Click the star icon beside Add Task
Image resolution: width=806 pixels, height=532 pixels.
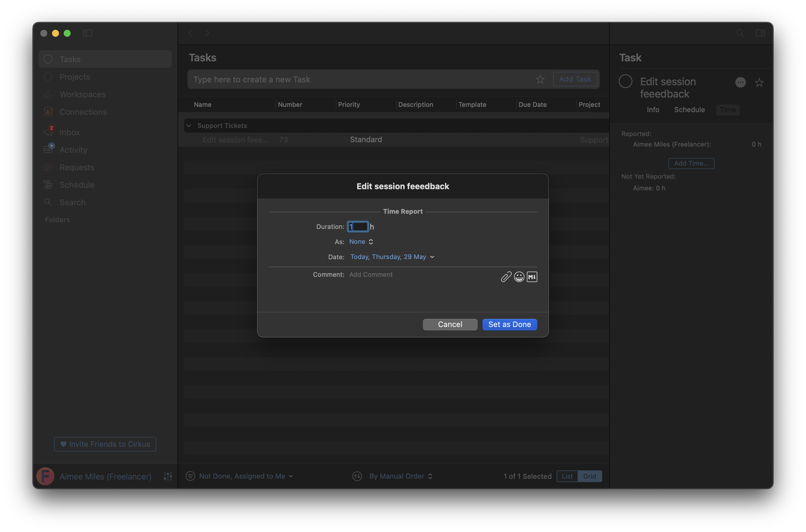[x=540, y=79]
